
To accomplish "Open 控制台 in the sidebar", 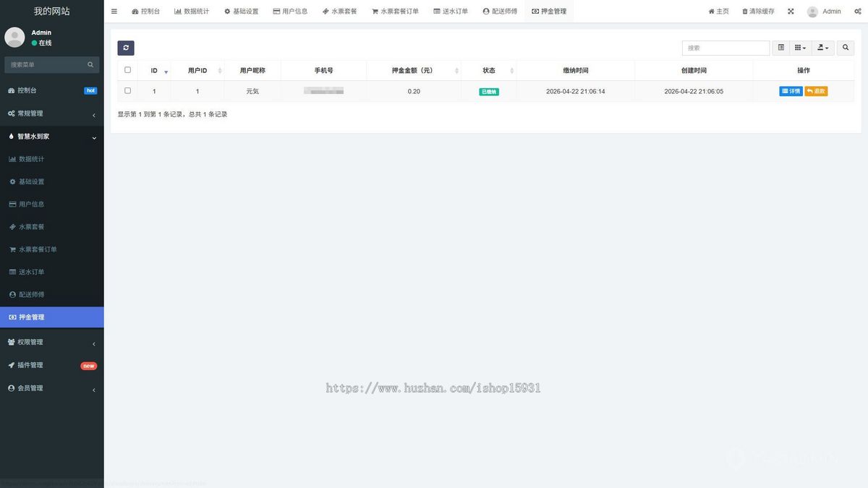I will [52, 90].
